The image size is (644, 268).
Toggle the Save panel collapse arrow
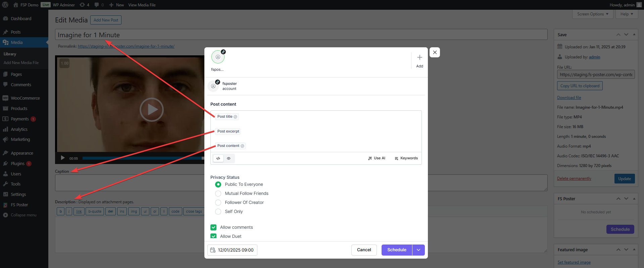(634, 35)
